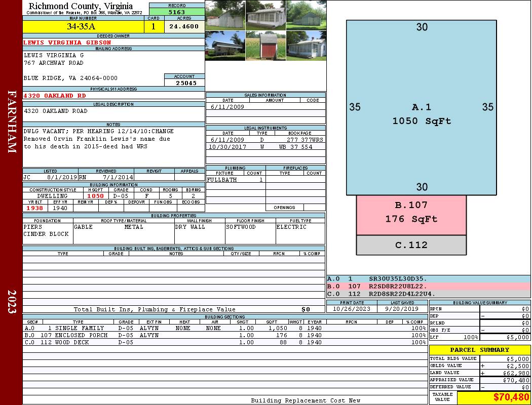The image size is (532, 405).
Task: Open the top-left gray barn photo
Action: pos(225,15)
